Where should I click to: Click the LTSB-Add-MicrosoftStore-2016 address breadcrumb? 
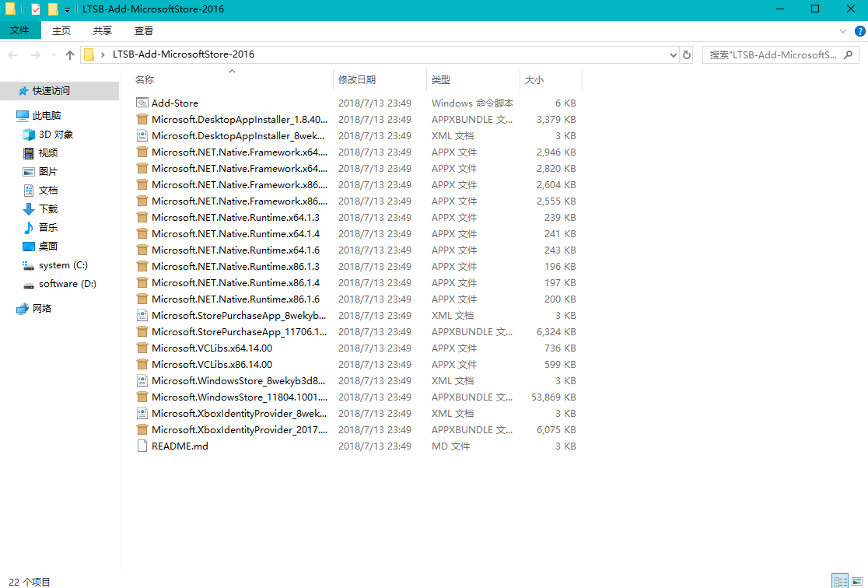click(x=184, y=54)
